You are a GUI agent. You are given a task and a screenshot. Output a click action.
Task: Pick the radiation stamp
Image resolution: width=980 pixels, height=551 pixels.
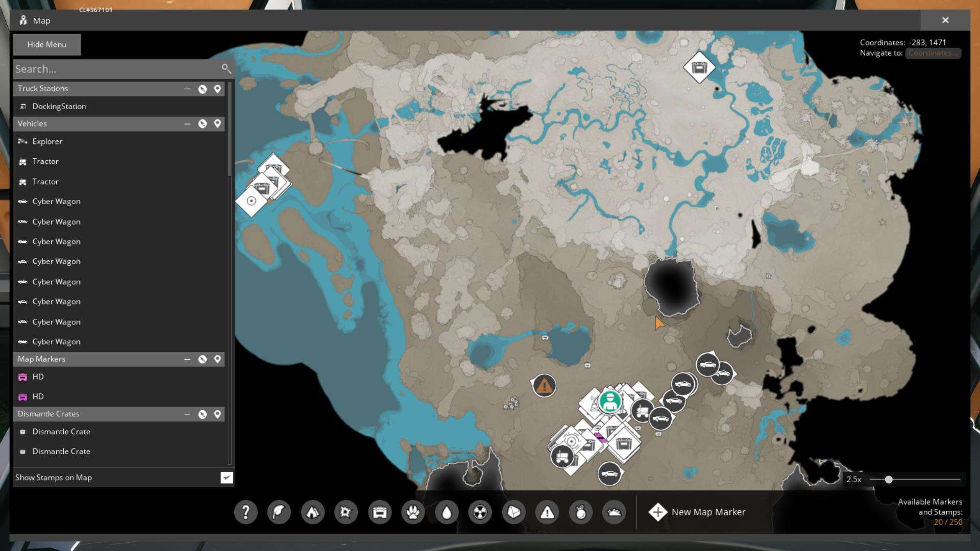(x=480, y=512)
